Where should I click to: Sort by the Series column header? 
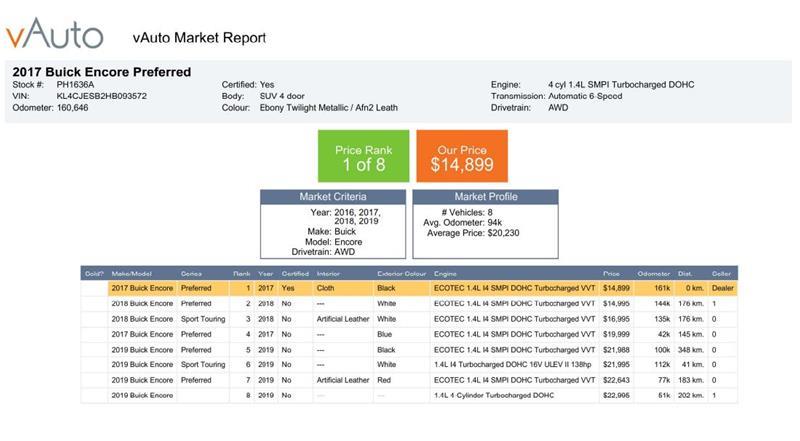191,274
